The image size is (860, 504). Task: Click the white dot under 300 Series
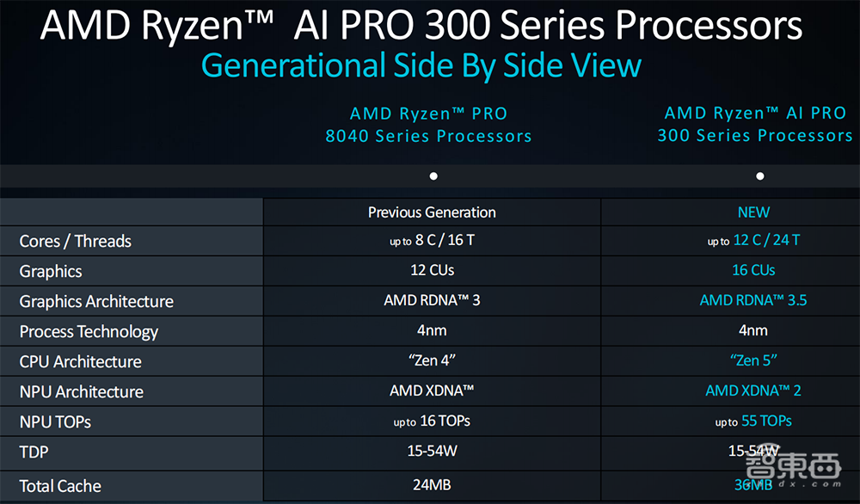[x=760, y=176]
